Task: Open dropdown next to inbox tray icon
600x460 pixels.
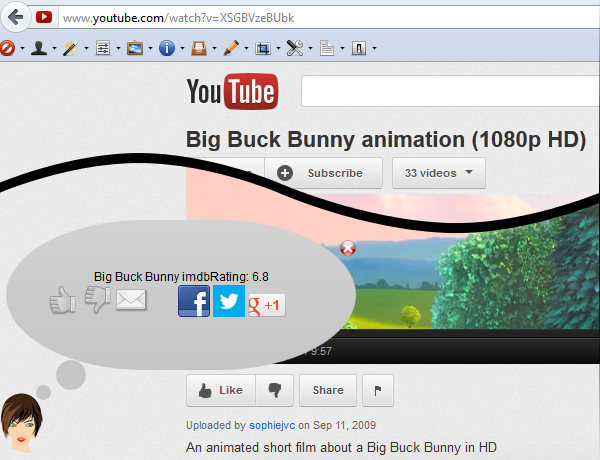Action: point(214,48)
